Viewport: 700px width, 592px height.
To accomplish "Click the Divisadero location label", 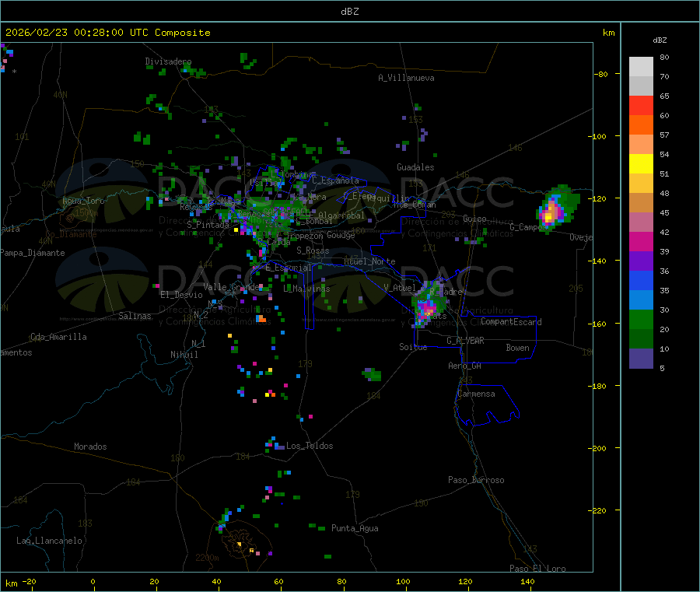I will [x=168, y=61].
